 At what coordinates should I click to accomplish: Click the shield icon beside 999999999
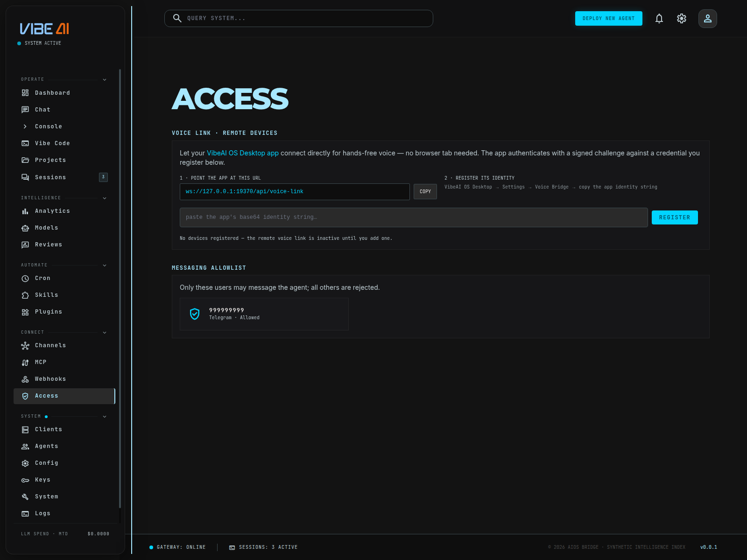coord(195,314)
